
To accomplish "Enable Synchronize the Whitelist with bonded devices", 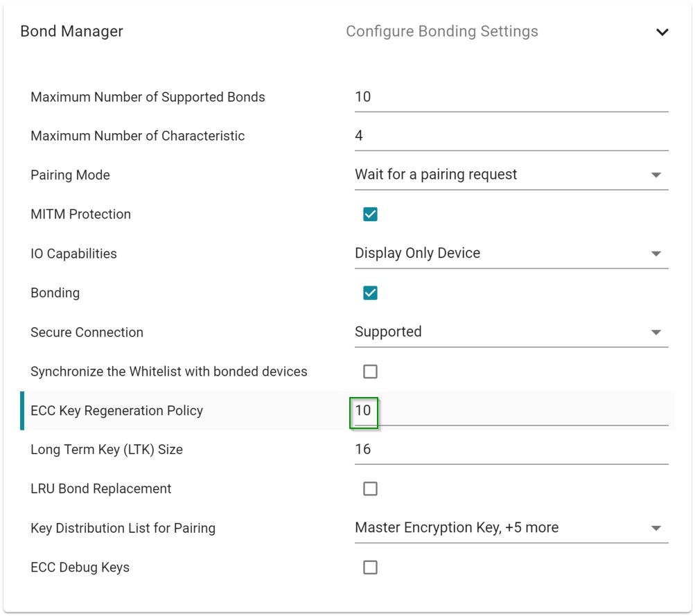I will point(370,372).
